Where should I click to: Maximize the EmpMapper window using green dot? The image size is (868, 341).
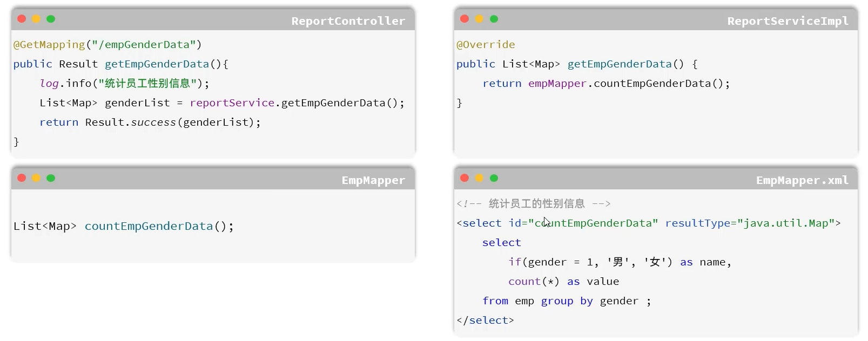pyautogui.click(x=51, y=178)
